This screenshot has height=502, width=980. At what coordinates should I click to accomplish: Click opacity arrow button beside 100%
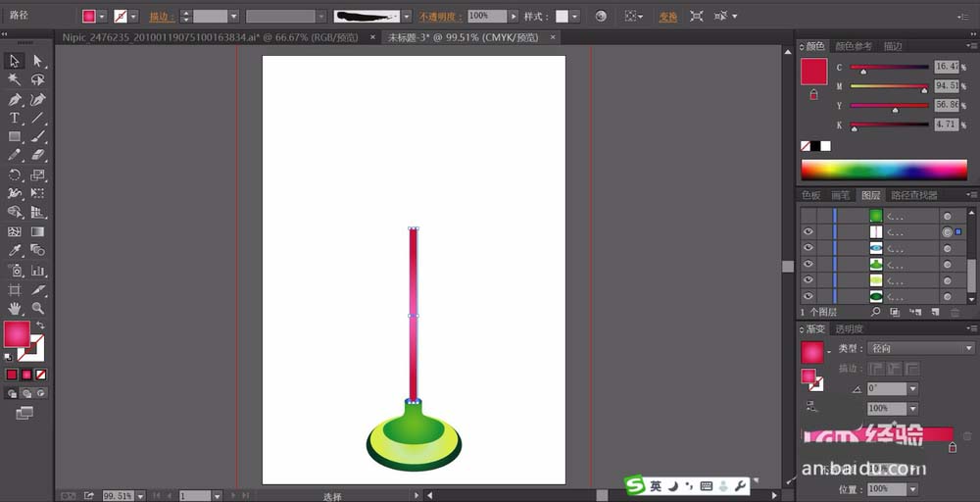click(x=514, y=17)
